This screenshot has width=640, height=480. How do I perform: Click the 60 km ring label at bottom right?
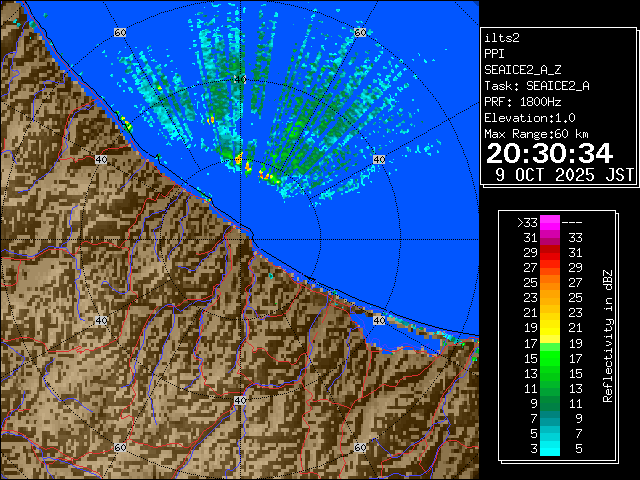point(359,448)
